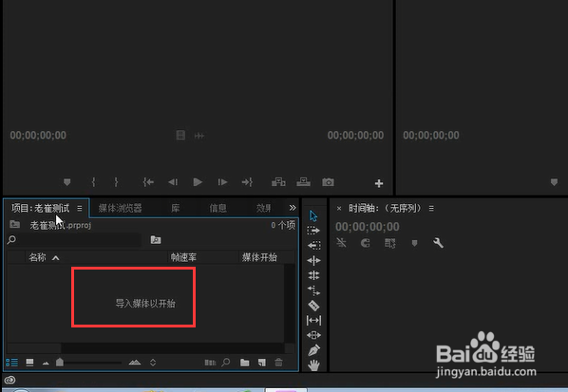Image resolution: width=568 pixels, height=392 pixels.
Task: Step forward one frame
Action: point(222,182)
